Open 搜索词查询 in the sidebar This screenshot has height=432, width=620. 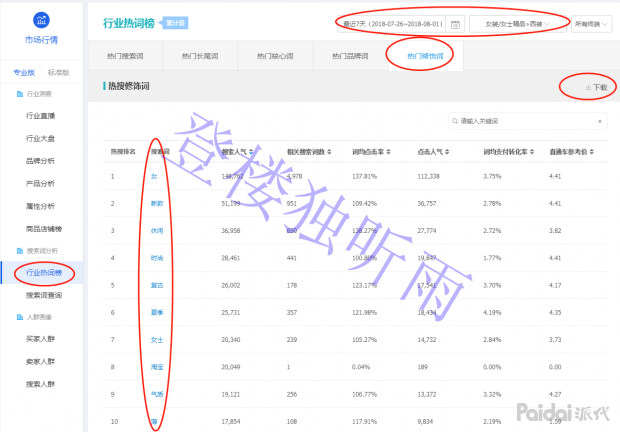pyautogui.click(x=44, y=295)
